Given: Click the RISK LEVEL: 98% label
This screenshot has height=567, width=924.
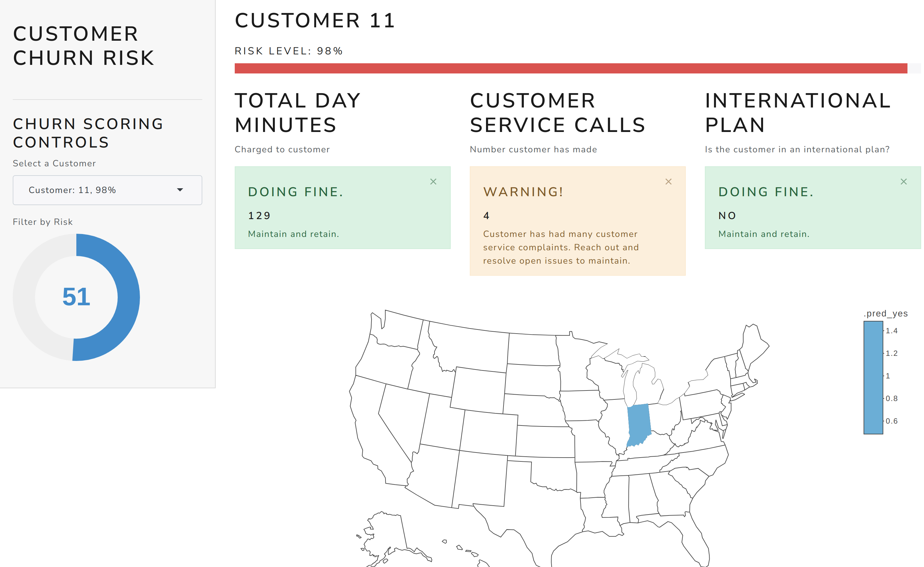Looking at the screenshot, I should coord(289,50).
